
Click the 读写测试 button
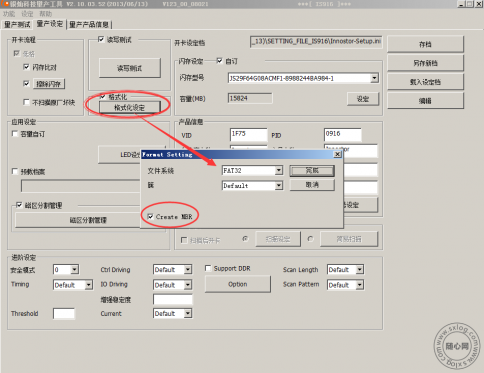click(130, 68)
